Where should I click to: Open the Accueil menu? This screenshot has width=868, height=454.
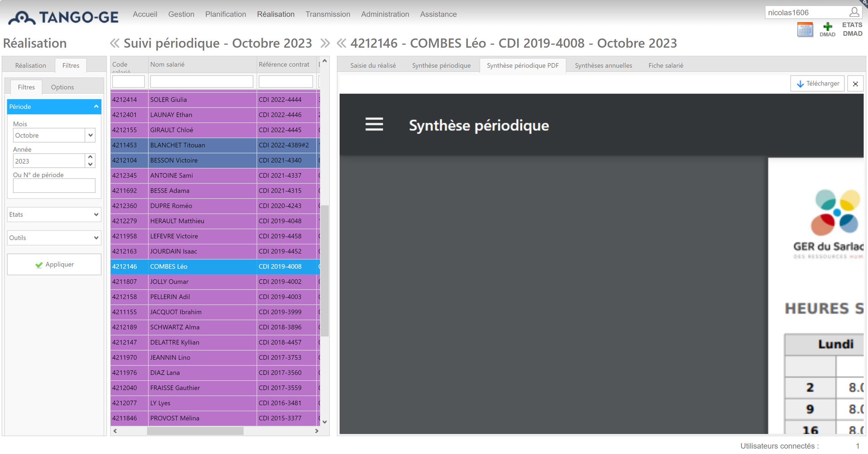coord(145,14)
